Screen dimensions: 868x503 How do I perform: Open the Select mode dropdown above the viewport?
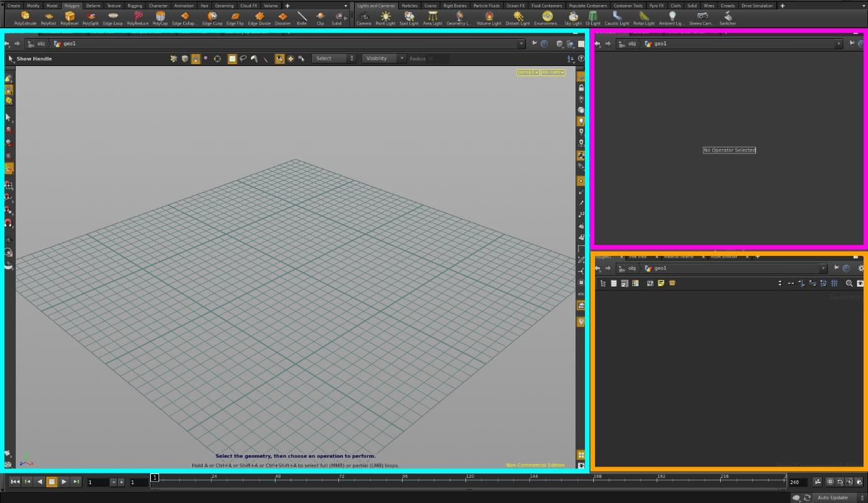pyautogui.click(x=333, y=58)
